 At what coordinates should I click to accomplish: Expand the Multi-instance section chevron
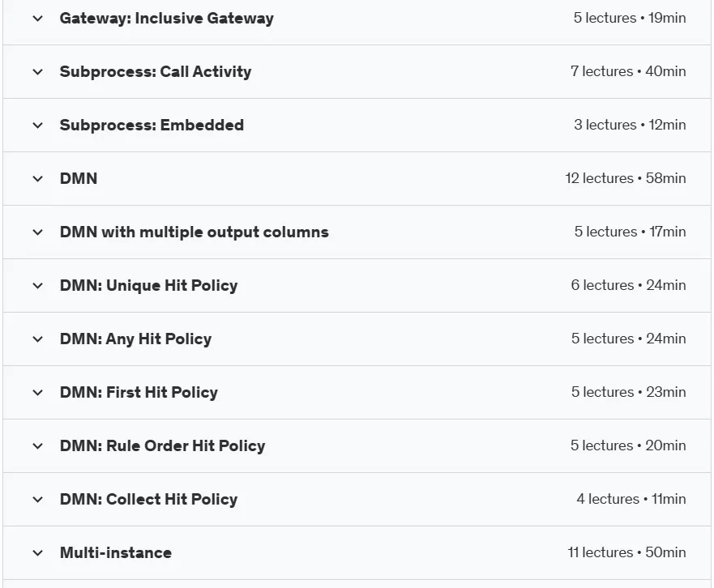tap(38, 553)
